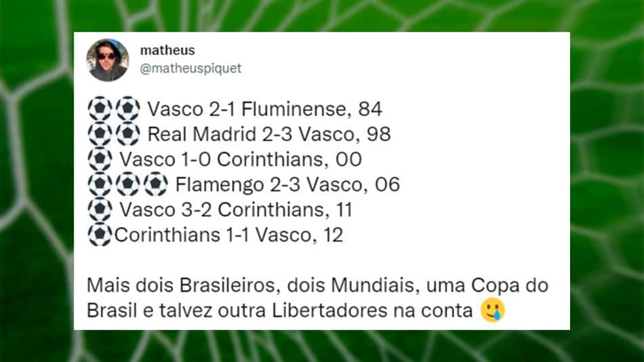Click the matheus profile avatar photo
The width and height of the screenshot is (644, 362).
click(108, 60)
